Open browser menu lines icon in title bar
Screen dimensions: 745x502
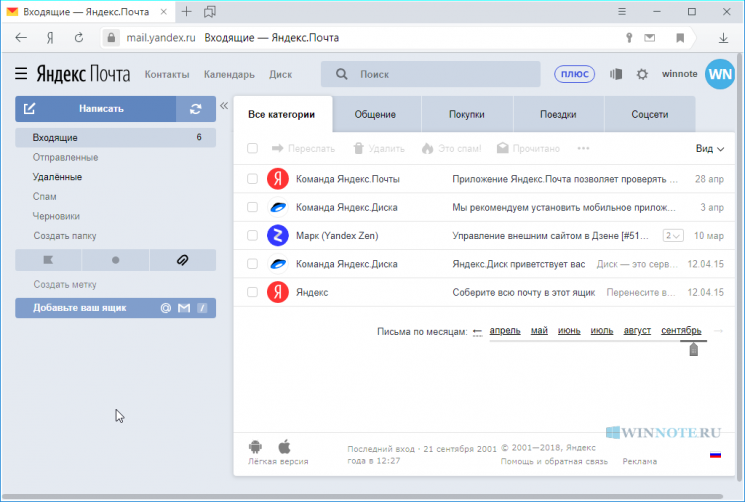click(622, 11)
